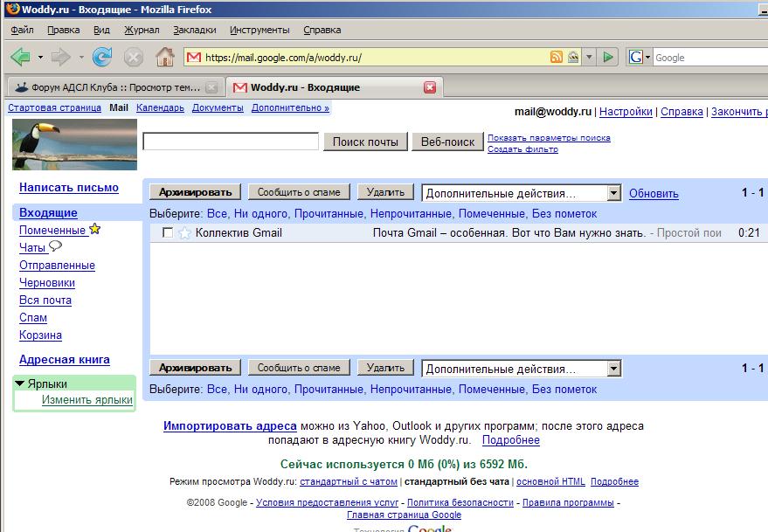Open the Календарь link
Viewport: 768px width, 532px height.
160,107
